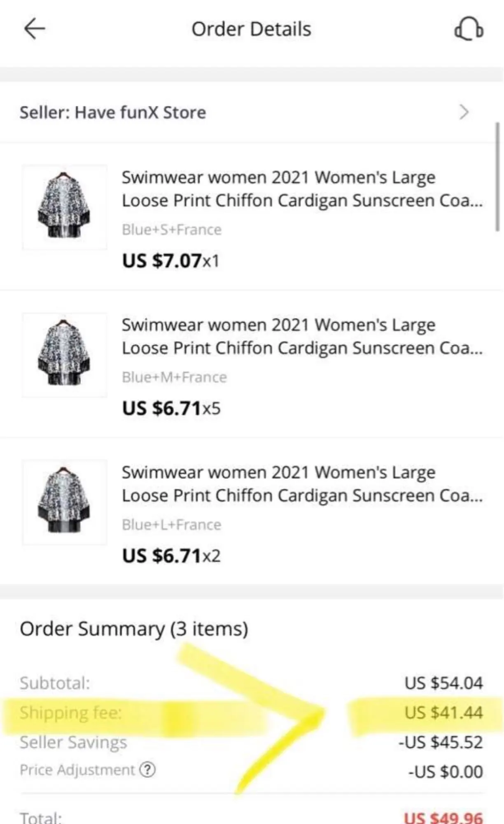Screen dimensions: 504x824
Task: Open first Swimwear cardigan product title
Action: tap(301, 189)
